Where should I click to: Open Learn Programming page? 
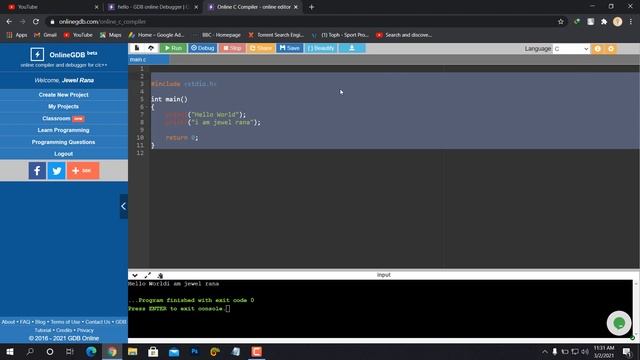(x=64, y=130)
